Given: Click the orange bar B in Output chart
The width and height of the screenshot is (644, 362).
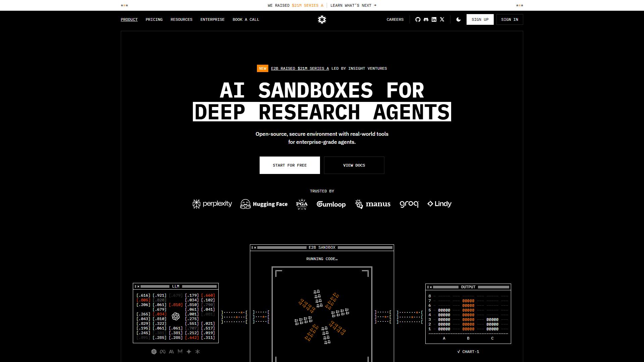Looking at the screenshot, I should click(468, 315).
